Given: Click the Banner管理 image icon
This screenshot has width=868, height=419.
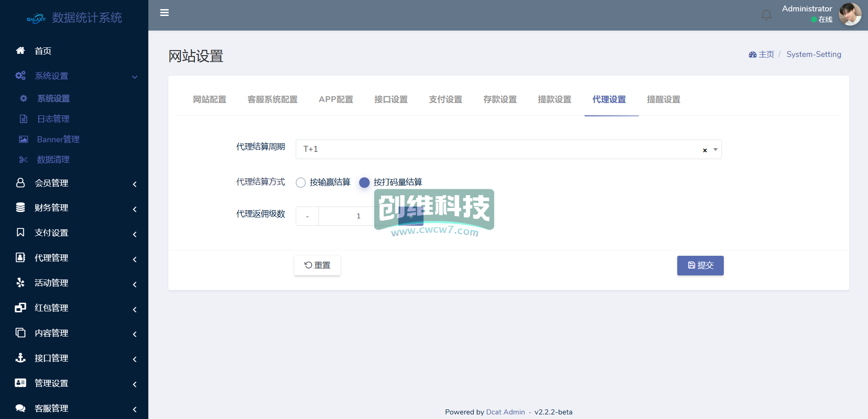Looking at the screenshot, I should [x=23, y=140].
